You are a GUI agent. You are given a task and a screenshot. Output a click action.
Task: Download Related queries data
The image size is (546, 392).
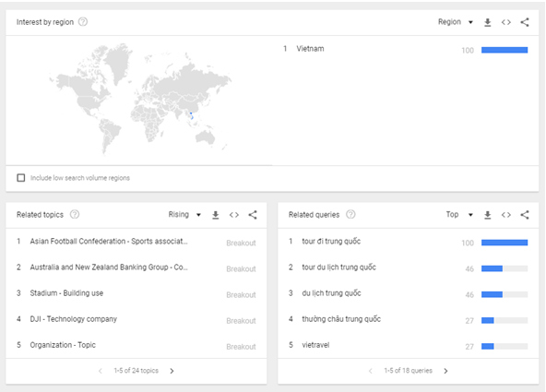click(x=488, y=215)
